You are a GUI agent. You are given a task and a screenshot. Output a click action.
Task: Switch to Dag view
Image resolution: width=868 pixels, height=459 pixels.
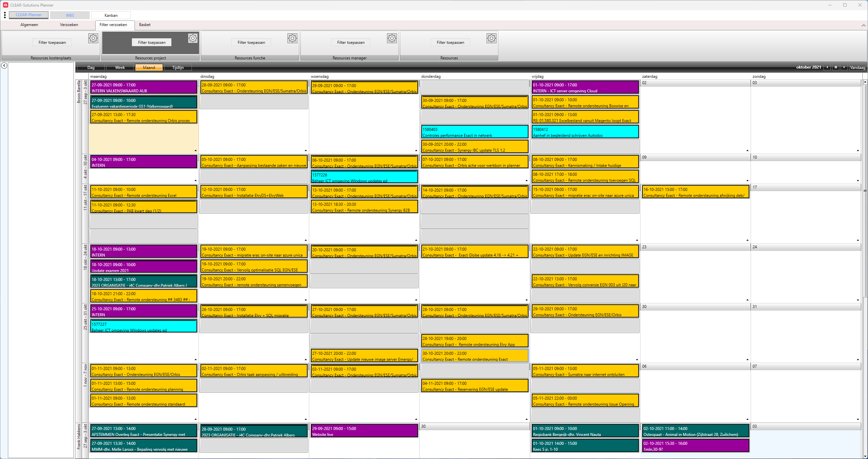point(91,67)
